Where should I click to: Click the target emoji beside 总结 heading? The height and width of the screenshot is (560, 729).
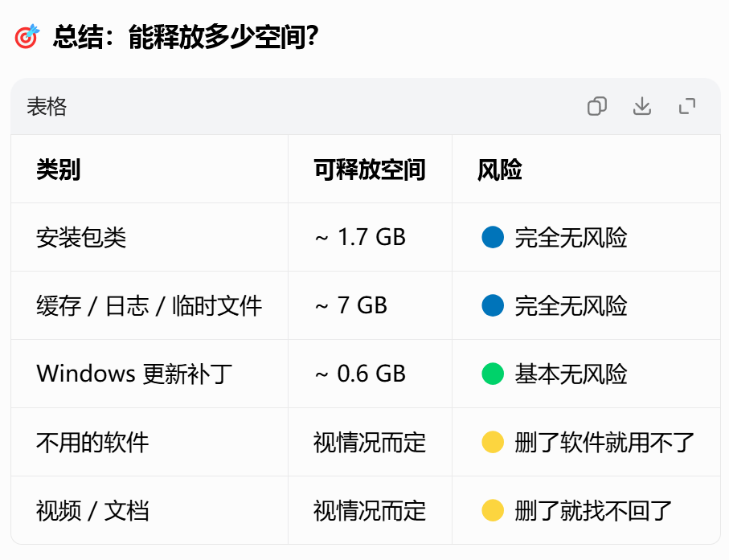(x=27, y=36)
